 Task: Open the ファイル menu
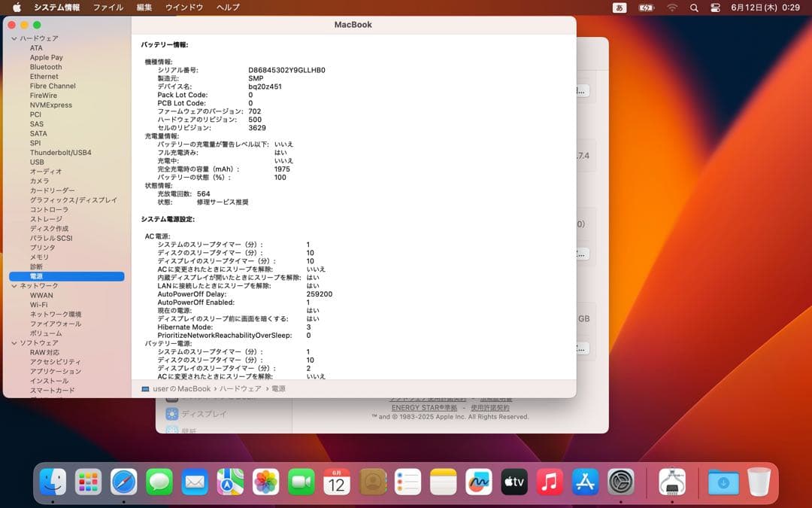[108, 8]
